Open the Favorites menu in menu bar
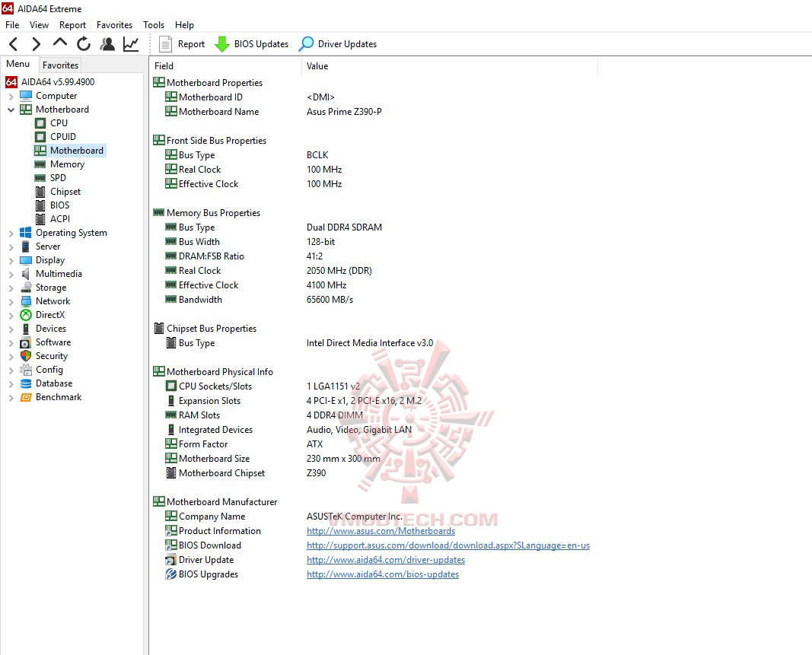The width and height of the screenshot is (812, 655). click(114, 25)
